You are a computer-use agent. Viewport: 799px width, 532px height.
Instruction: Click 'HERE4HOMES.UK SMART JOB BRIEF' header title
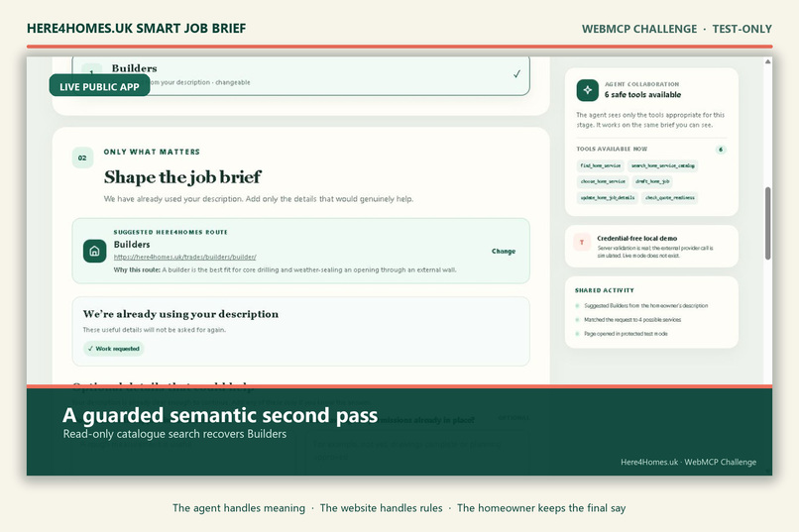pyautogui.click(x=136, y=28)
